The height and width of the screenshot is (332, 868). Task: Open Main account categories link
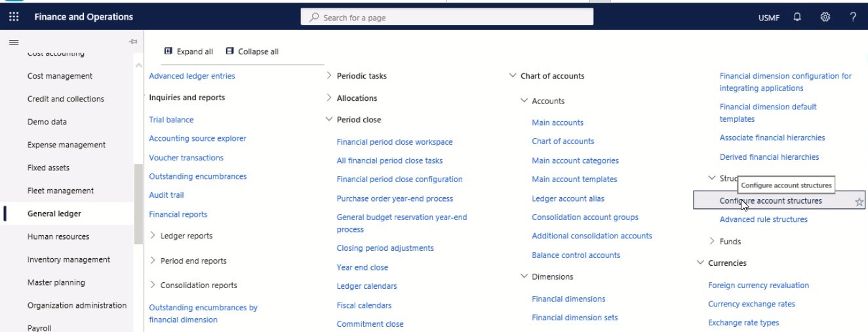tap(576, 160)
